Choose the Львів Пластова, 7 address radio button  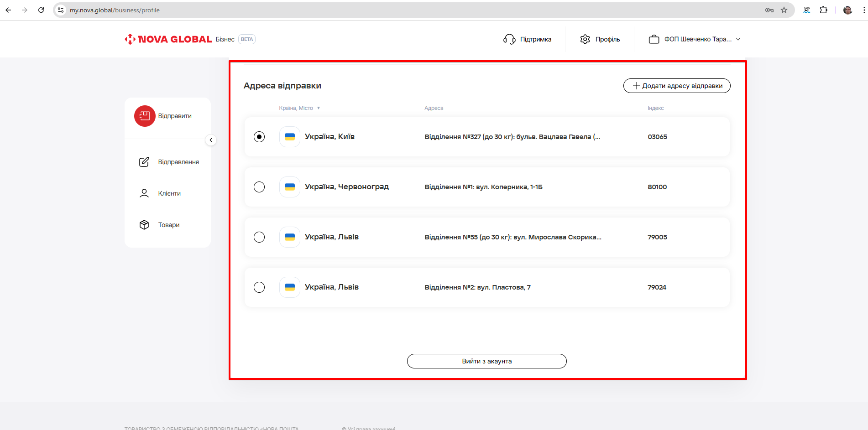[x=259, y=287]
